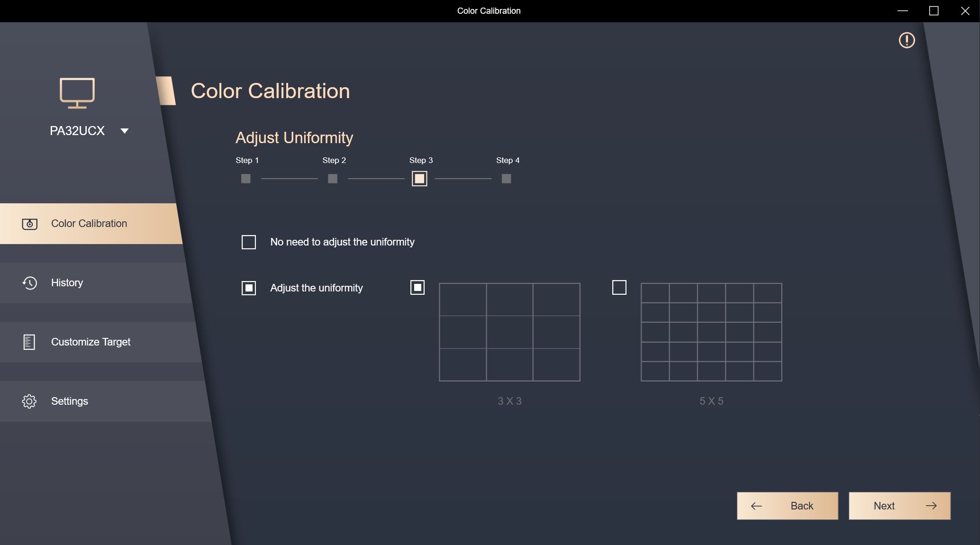The height and width of the screenshot is (545, 980).
Task: Click the left arrow on Back button
Action: pyautogui.click(x=756, y=506)
